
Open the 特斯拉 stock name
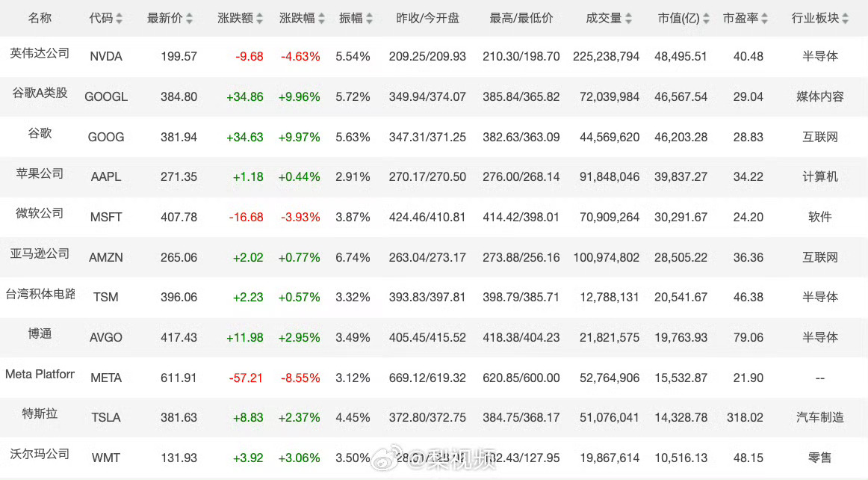40,414
